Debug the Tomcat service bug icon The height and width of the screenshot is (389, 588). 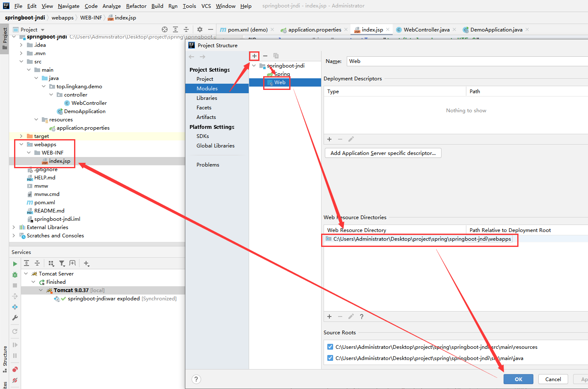tap(15, 275)
